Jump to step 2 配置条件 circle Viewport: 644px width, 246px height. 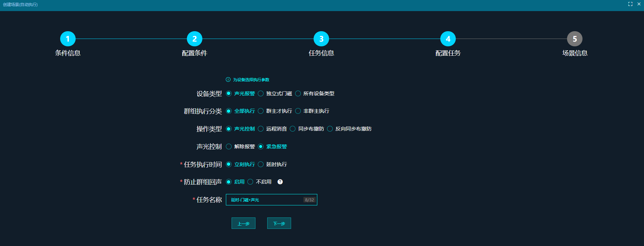(x=195, y=39)
